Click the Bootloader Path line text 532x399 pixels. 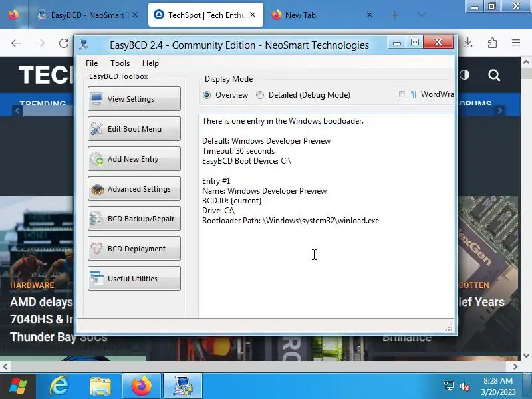(291, 221)
